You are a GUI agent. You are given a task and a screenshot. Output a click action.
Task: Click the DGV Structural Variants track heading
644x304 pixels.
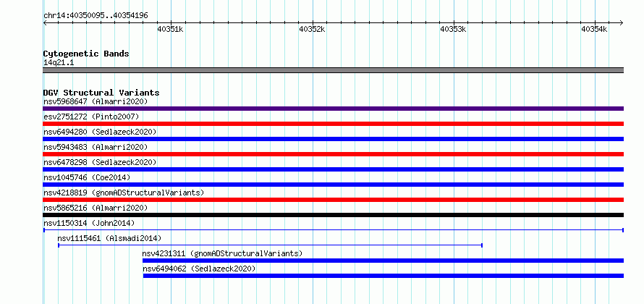pyautogui.click(x=101, y=93)
